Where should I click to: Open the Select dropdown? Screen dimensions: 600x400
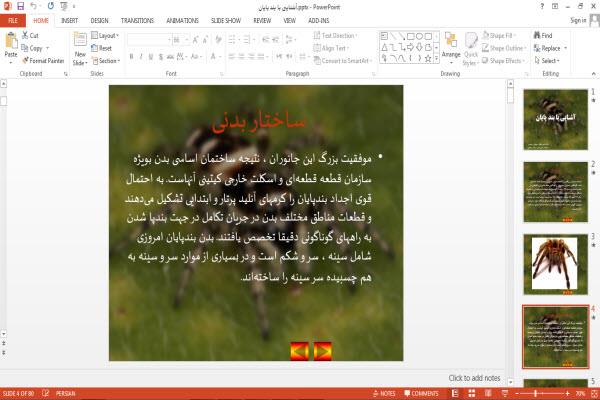coord(547,61)
